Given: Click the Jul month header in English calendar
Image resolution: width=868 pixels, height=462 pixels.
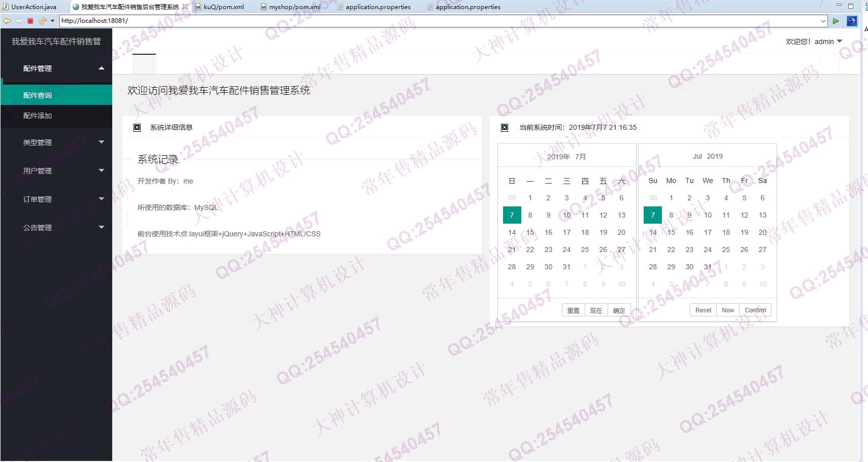Looking at the screenshot, I should [x=697, y=156].
